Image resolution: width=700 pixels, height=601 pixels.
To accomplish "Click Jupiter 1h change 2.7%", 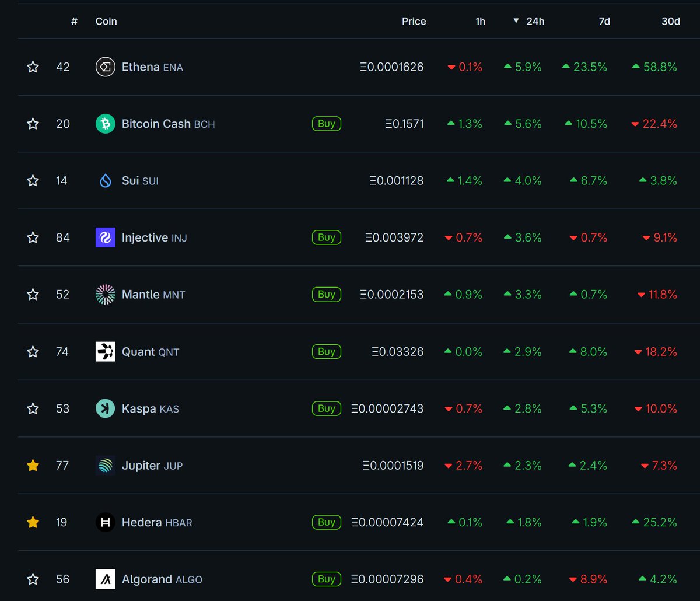I will tap(464, 466).
